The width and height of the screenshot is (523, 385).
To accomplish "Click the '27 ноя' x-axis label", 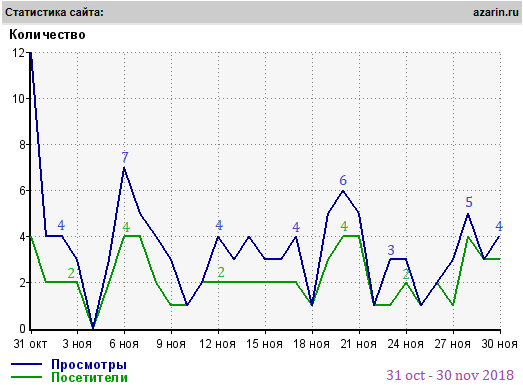I will 453,344.
